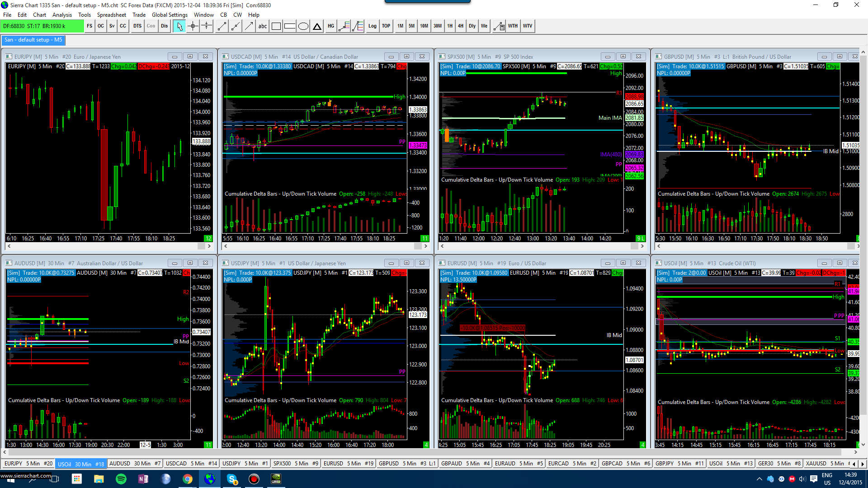Set timeframe with the 30M button
The height and width of the screenshot is (488, 868).
click(437, 26)
